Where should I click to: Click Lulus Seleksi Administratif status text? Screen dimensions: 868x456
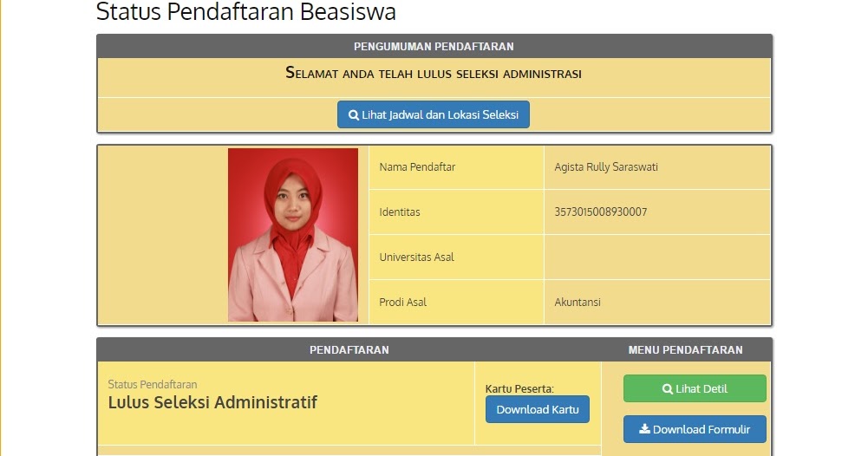pyautogui.click(x=212, y=402)
